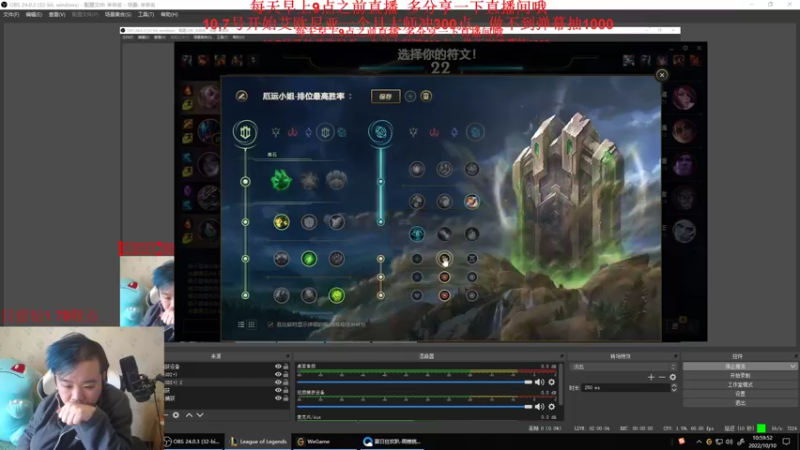Save rune page with 保存 button
Viewport: 800px width, 450px height.
(385, 96)
